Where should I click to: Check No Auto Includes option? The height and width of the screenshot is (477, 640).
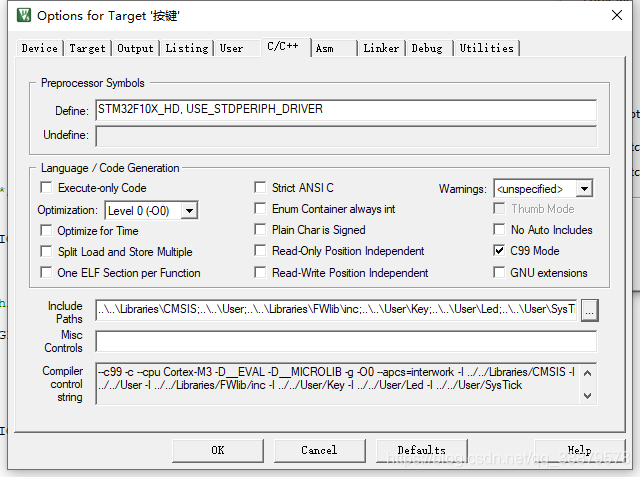(499, 229)
